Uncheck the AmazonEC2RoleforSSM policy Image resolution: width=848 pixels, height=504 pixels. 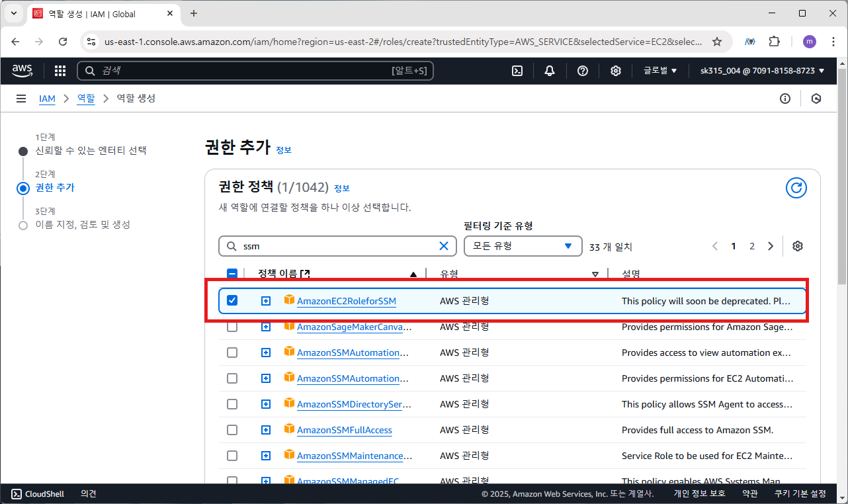[x=232, y=301]
